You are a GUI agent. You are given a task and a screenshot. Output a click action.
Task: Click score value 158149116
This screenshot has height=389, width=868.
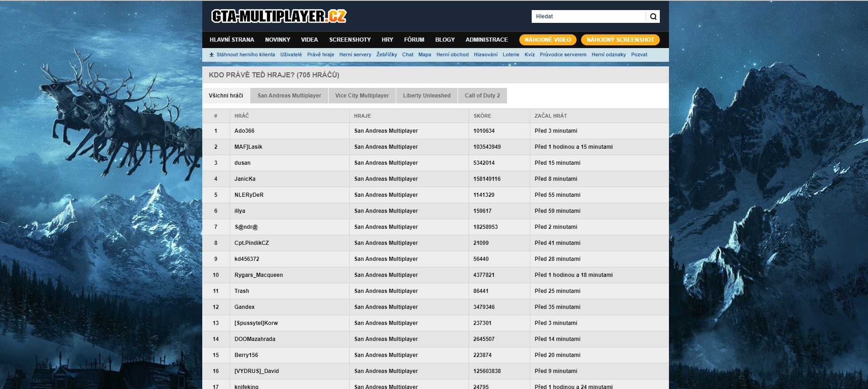pyautogui.click(x=487, y=179)
